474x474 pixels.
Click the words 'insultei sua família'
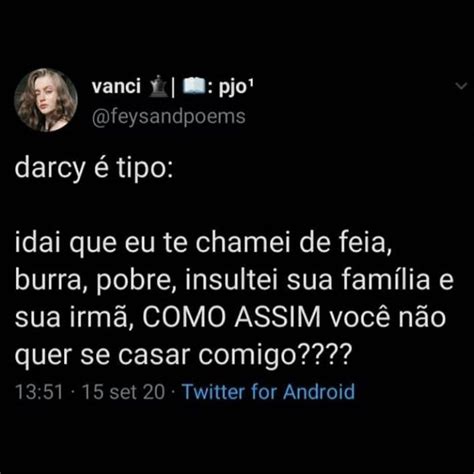(x=307, y=280)
